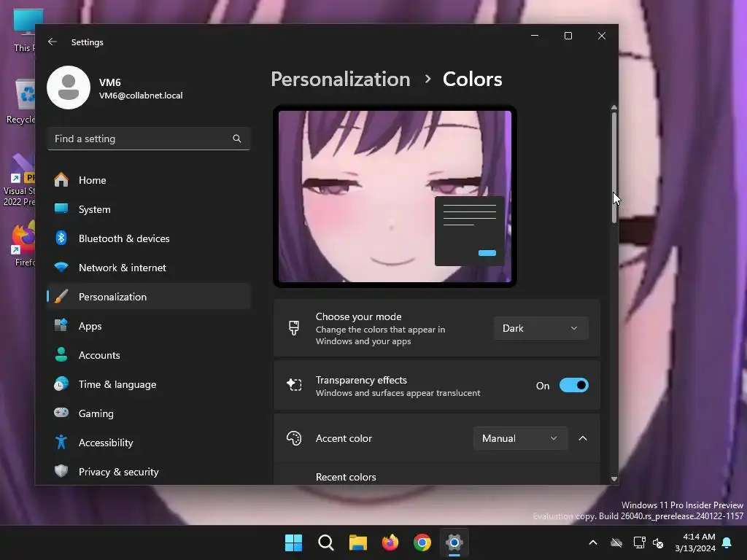
Task: Click VM6@collabnet.local account email
Action: (141, 96)
